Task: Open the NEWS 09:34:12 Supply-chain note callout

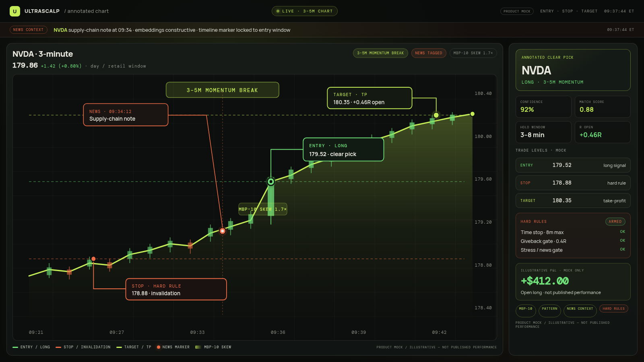Action: (126, 115)
